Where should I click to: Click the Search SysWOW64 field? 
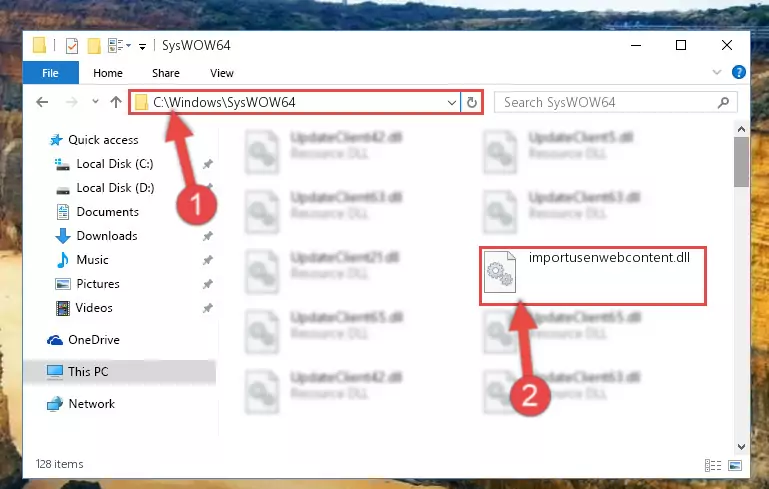point(615,102)
